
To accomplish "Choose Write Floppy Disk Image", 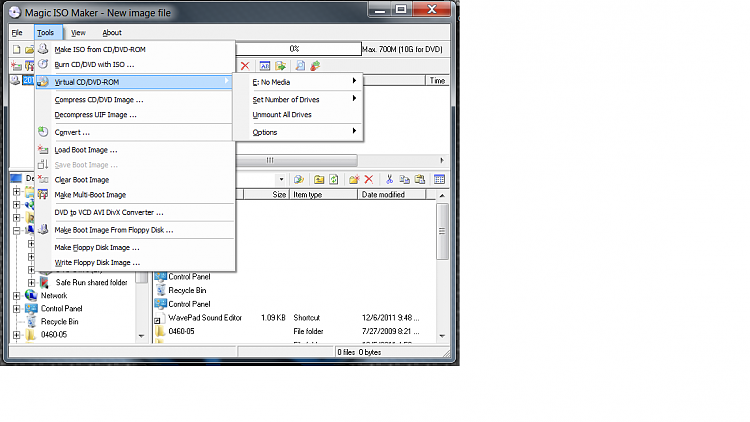I will (135, 263).
